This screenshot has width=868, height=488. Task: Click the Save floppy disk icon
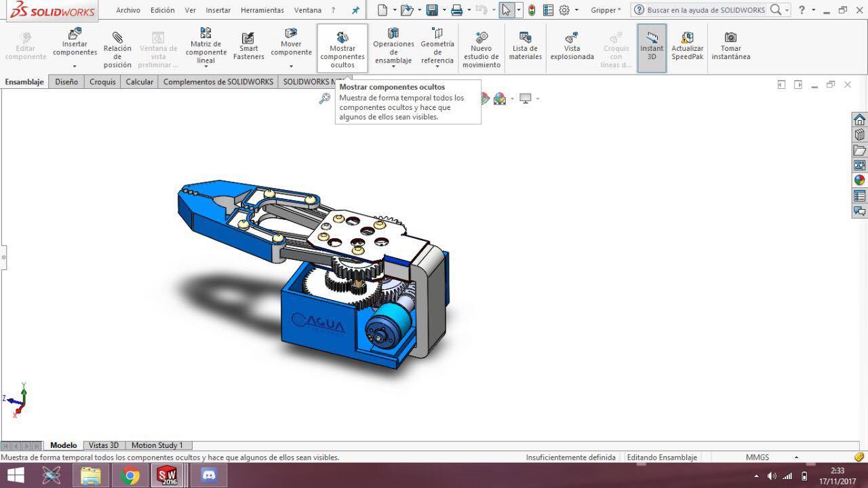[431, 10]
